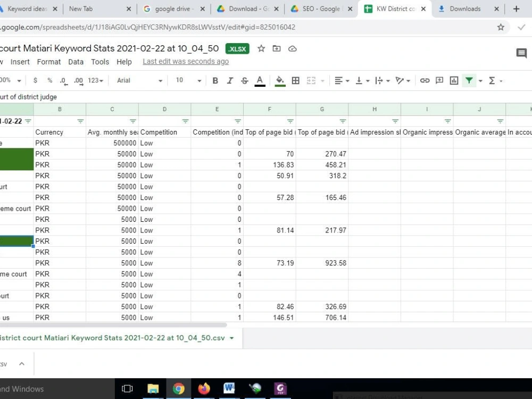
Task: Format as currency dollar icon
Action: coord(35,80)
